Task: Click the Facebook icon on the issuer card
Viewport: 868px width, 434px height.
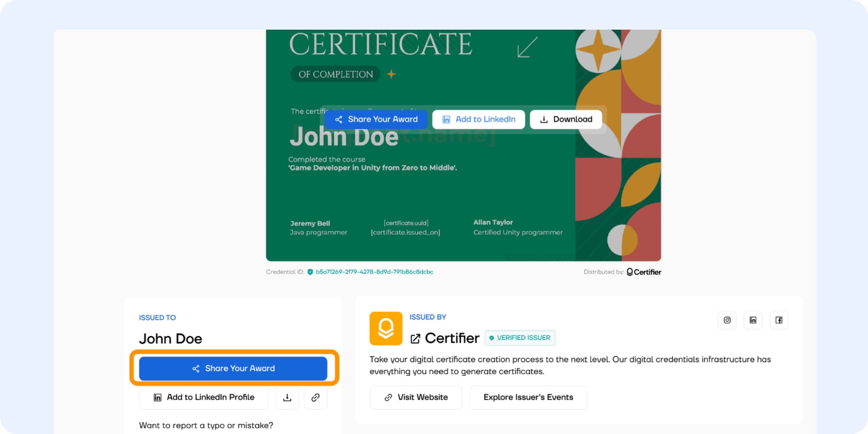Action: point(778,320)
